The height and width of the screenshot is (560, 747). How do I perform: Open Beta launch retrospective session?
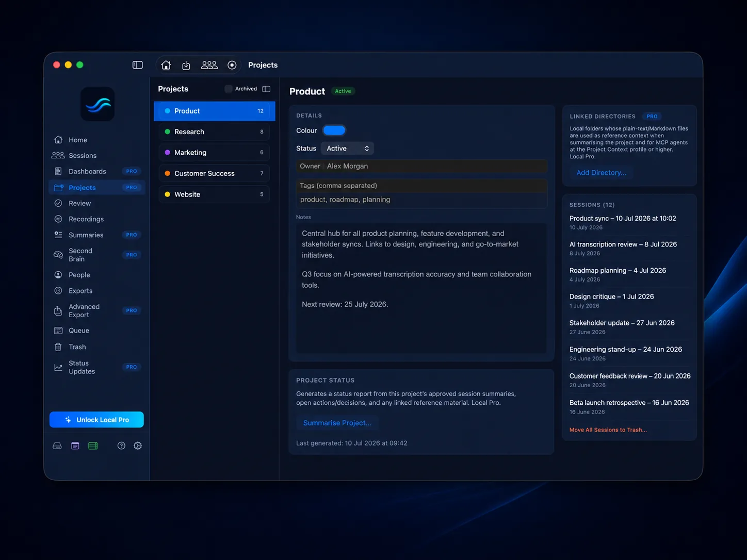629,407
